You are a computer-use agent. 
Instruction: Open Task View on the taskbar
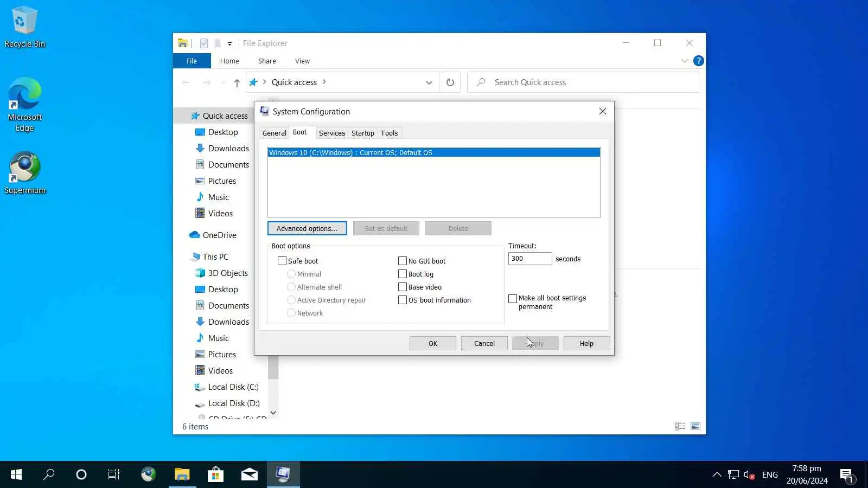pyautogui.click(x=114, y=474)
